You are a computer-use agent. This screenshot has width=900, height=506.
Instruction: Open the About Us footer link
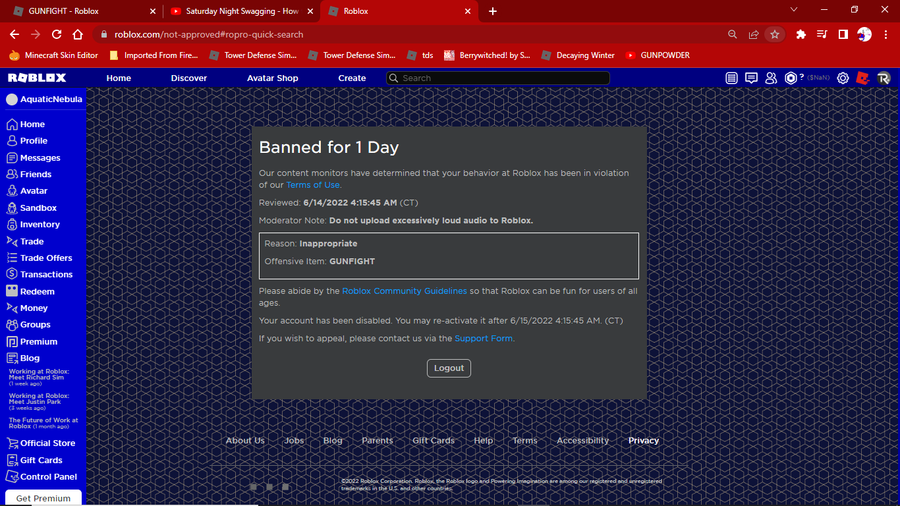(245, 441)
